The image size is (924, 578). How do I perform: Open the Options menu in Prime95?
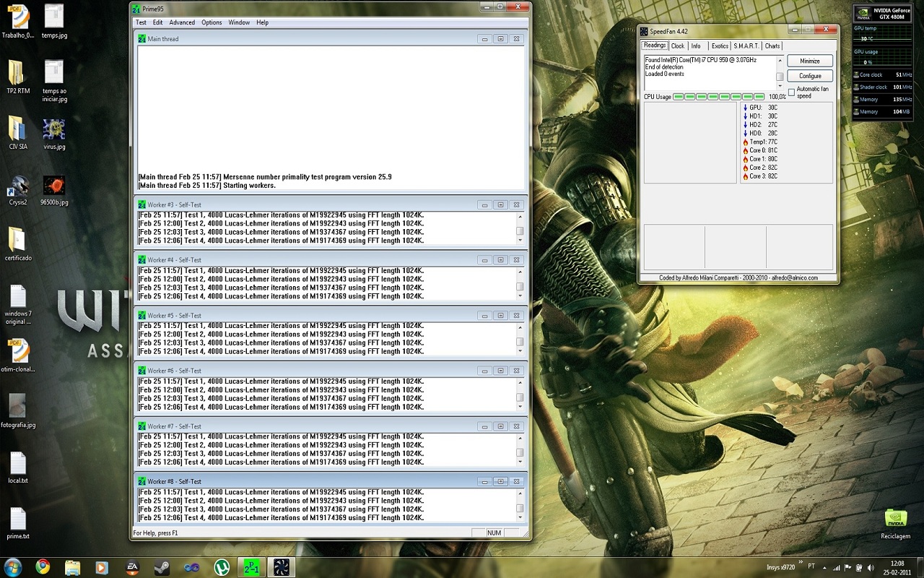point(212,22)
